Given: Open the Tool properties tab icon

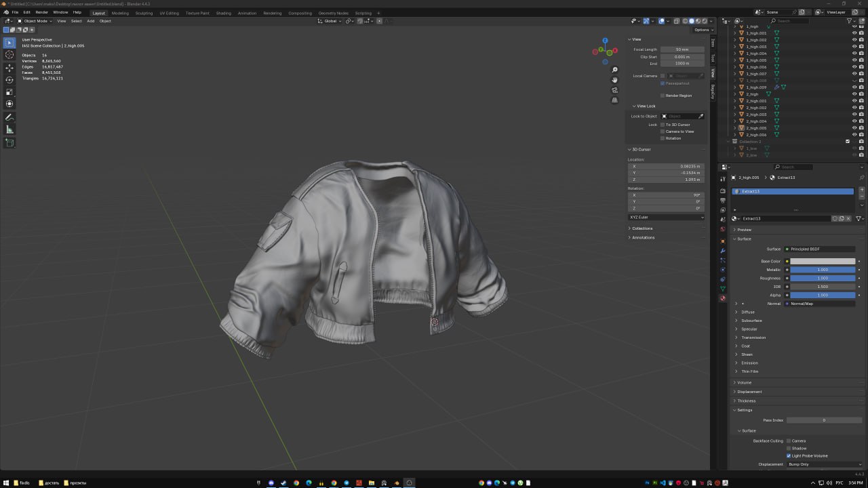Looking at the screenshot, I should coord(723,180).
